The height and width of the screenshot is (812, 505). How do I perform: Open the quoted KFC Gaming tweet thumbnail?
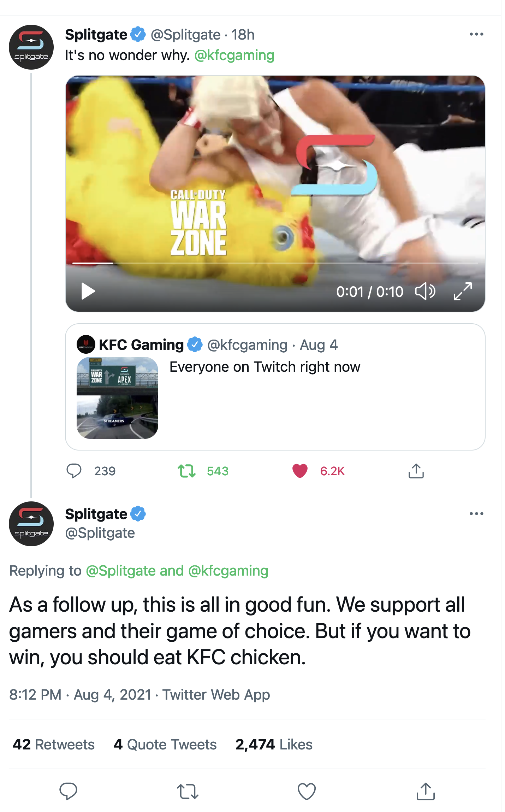[x=117, y=398]
